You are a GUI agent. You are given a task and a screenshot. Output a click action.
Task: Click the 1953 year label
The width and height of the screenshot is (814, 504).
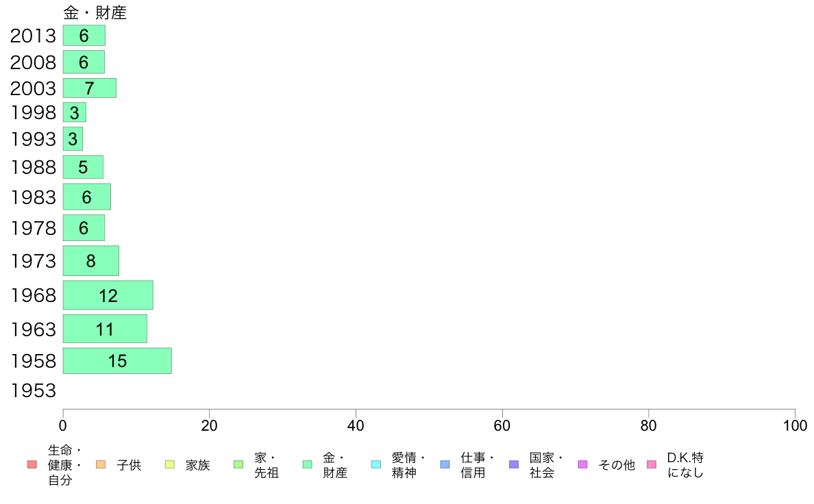pos(33,390)
